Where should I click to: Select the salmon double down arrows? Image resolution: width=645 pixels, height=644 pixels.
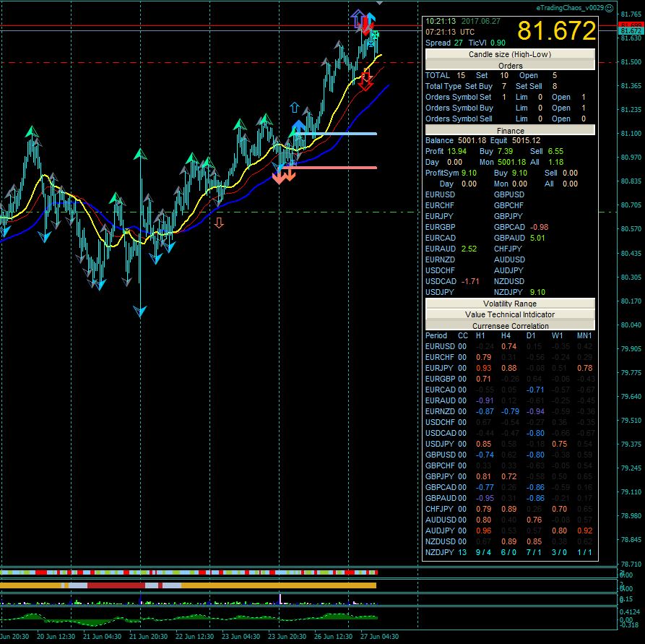[284, 176]
